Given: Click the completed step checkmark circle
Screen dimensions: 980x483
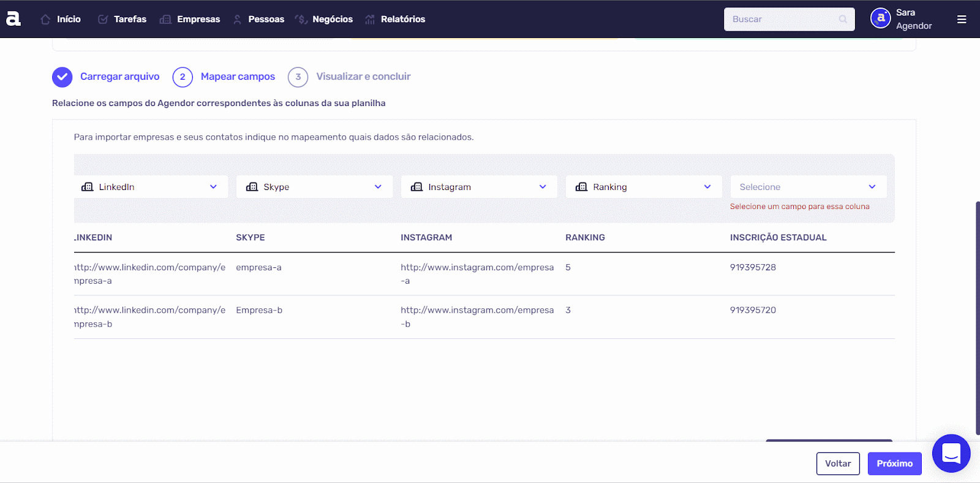Looking at the screenshot, I should click(x=62, y=77).
